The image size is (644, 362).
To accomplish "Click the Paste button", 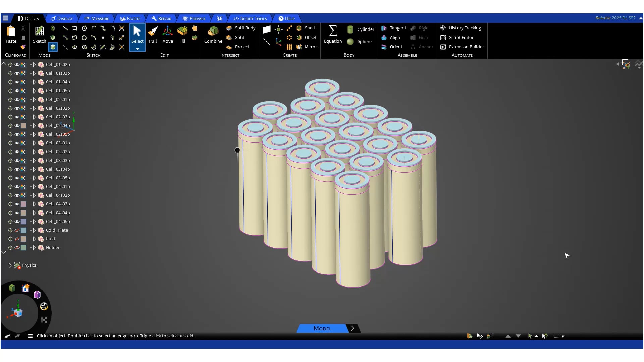I will tap(11, 35).
